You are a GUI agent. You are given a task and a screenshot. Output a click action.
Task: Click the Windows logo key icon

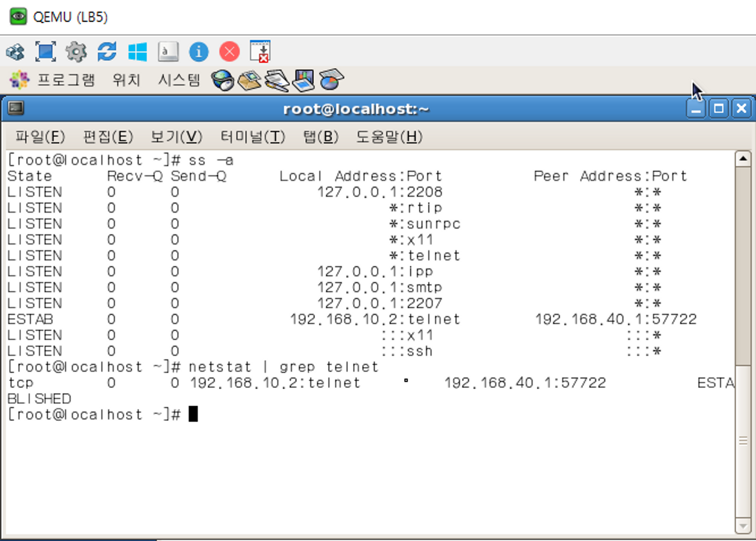pos(138,52)
